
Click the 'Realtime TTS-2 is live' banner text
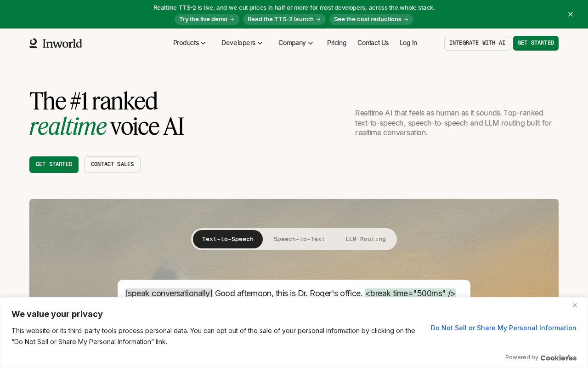[x=294, y=7]
